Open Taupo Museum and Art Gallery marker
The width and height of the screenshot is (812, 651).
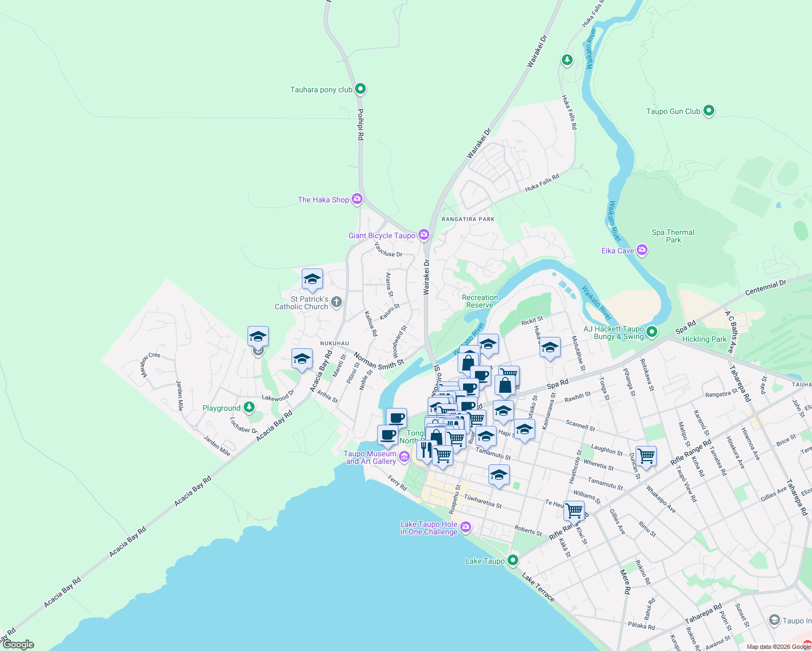coord(404,457)
